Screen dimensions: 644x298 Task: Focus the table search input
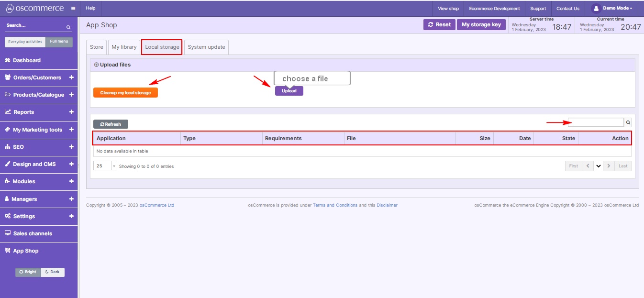[x=596, y=122]
